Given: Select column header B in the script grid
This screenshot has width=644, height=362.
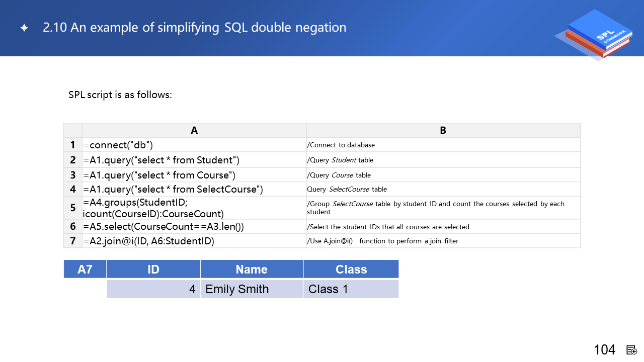Looking at the screenshot, I should tap(443, 130).
